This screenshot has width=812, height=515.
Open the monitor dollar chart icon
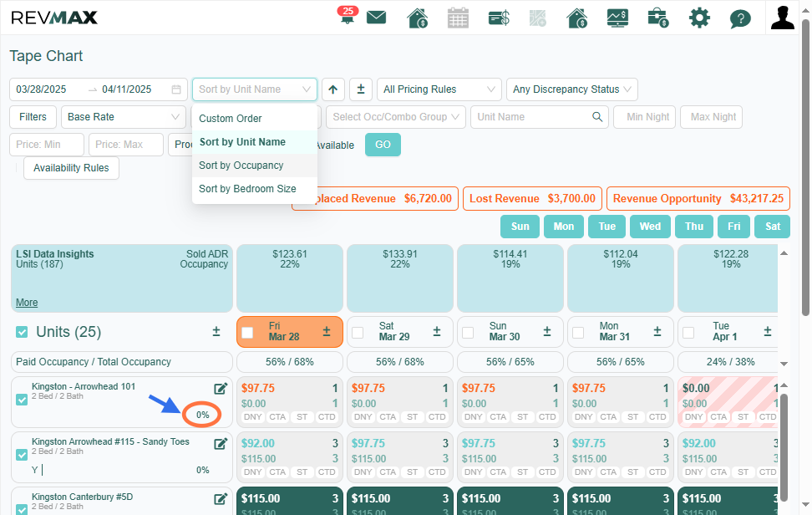coord(617,18)
